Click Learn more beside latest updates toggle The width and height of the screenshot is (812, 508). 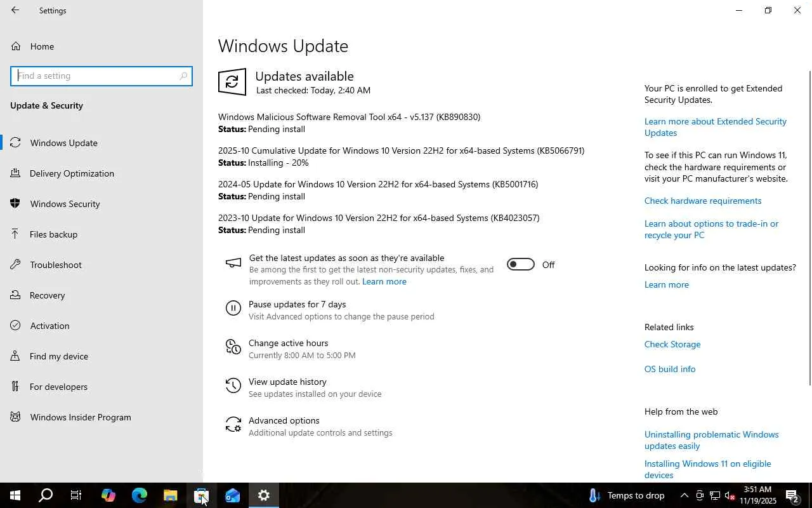[384, 281]
